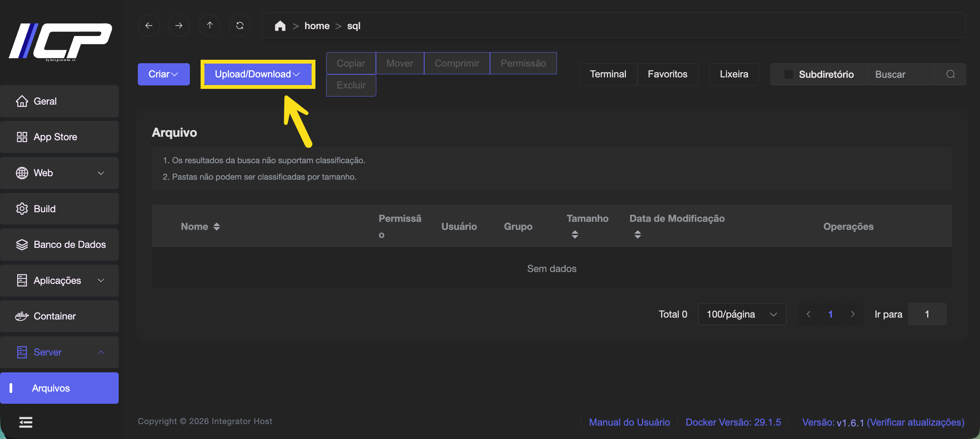This screenshot has height=439, width=980.
Task: Open the Terminal button
Action: tap(608, 74)
